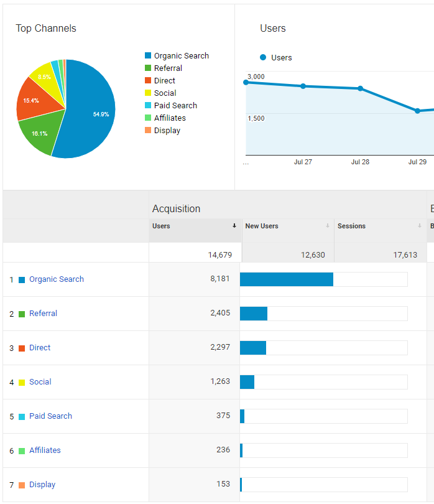Screen dimensions: 434x504
Task: Click Affiliates legend entry in Top Channels
Action: click(x=165, y=118)
